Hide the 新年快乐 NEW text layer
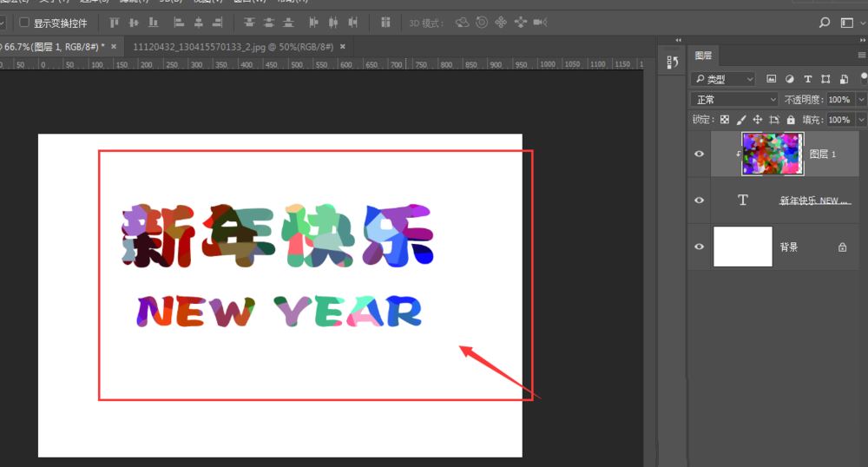Viewport: 868px width, 467px height. point(699,201)
